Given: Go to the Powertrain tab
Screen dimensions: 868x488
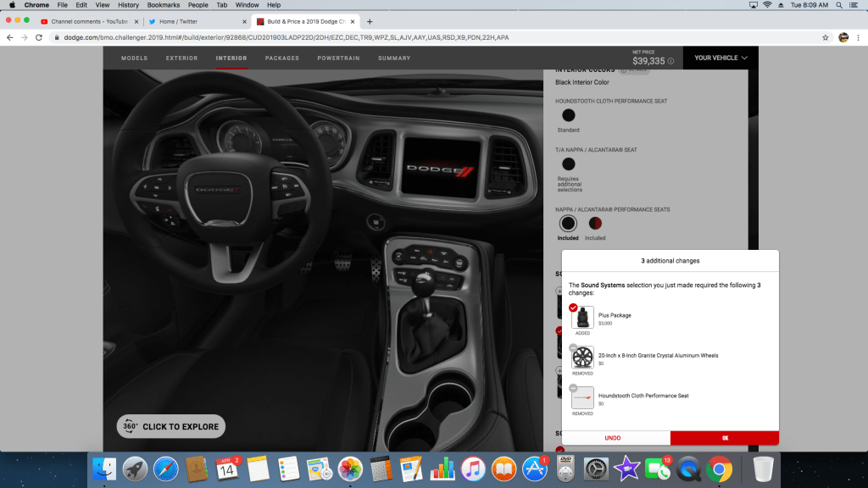Looking at the screenshot, I should pyautogui.click(x=337, y=58).
